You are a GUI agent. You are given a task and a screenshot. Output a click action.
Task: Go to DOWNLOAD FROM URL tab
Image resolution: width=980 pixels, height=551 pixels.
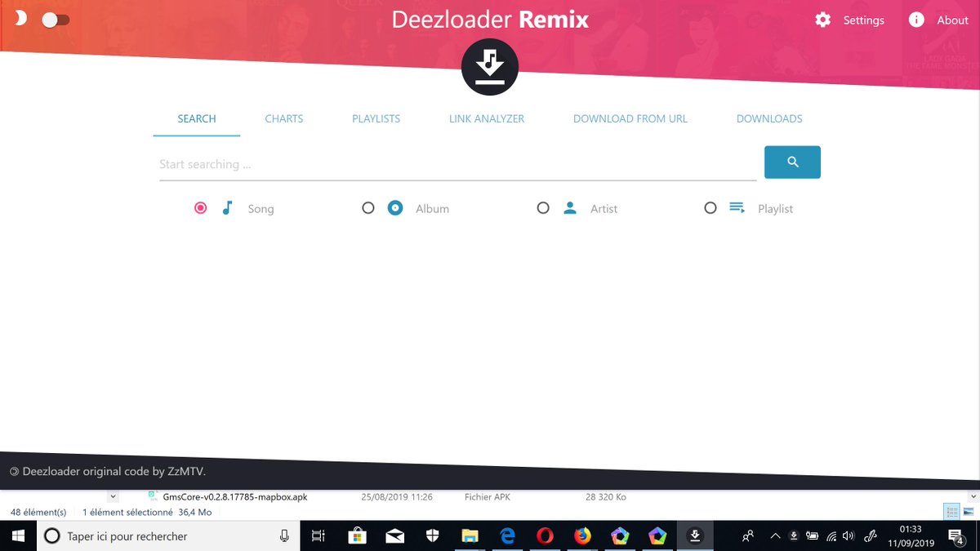pyautogui.click(x=630, y=118)
